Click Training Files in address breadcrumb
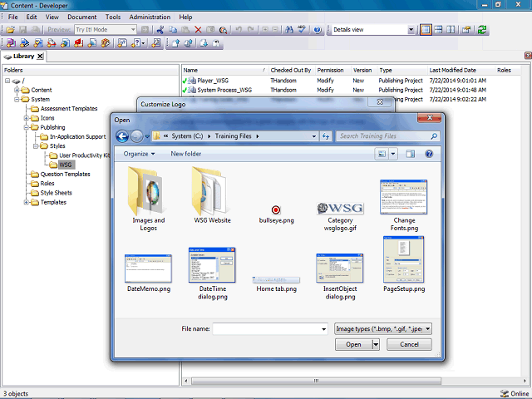The height and width of the screenshot is (399, 532). [233, 136]
